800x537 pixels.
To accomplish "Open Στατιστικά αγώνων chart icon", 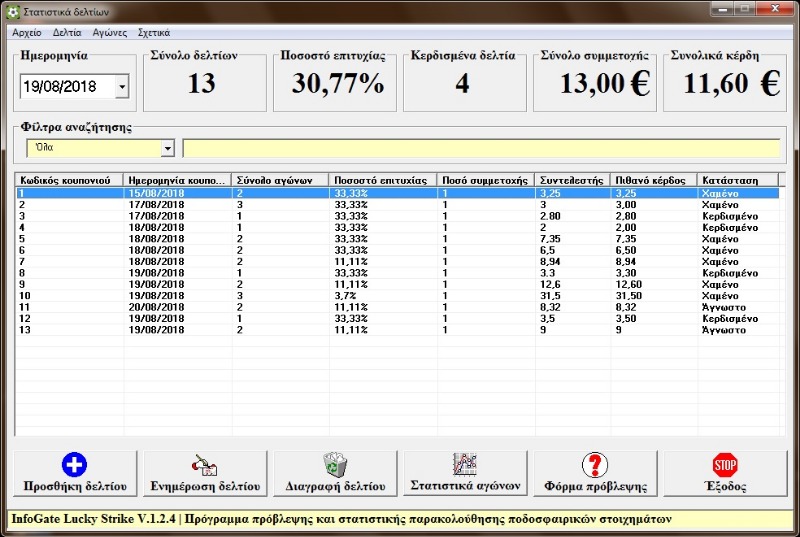I will coord(465,464).
